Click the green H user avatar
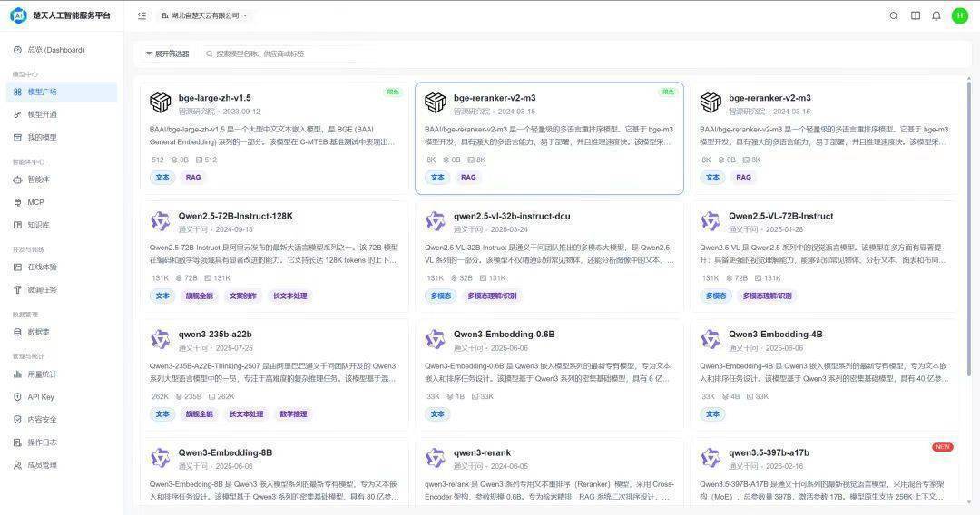This screenshot has height=515, width=980. [959, 15]
